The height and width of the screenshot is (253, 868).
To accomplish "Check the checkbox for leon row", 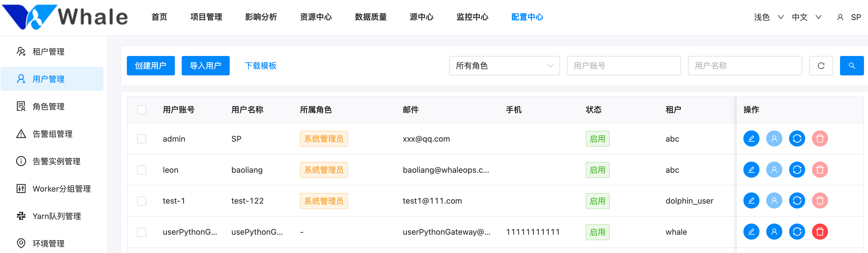I will (141, 170).
